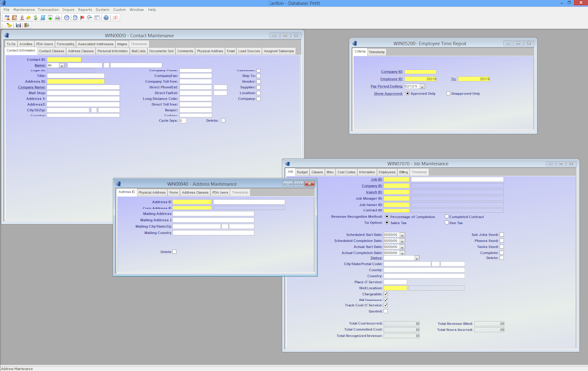Click the Job Maintenance window title icon
The image size is (588, 371).
click(x=287, y=164)
